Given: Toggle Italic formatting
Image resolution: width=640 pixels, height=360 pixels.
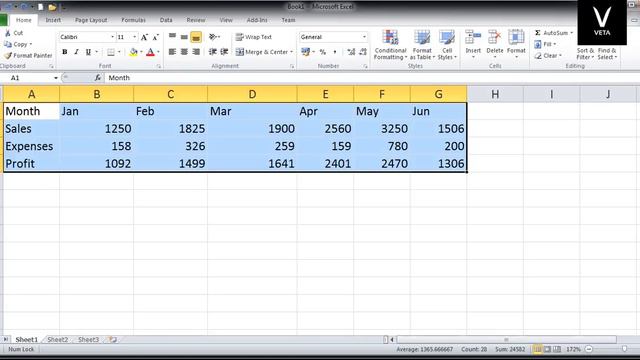Looking at the screenshot, I should [x=76, y=52].
